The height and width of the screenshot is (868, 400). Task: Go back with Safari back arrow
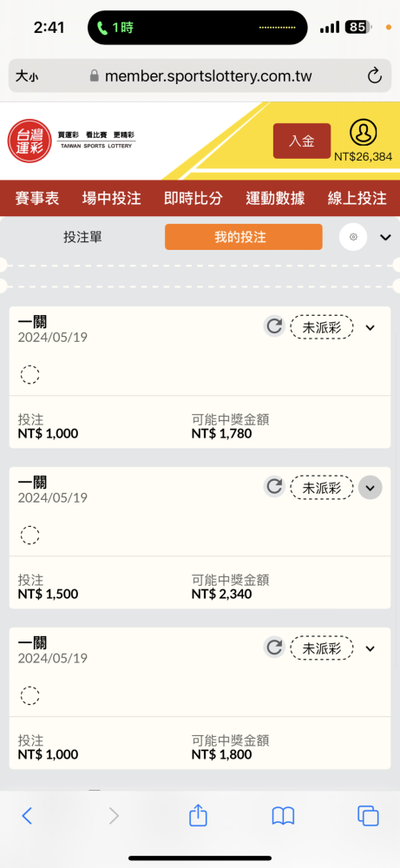(27, 816)
